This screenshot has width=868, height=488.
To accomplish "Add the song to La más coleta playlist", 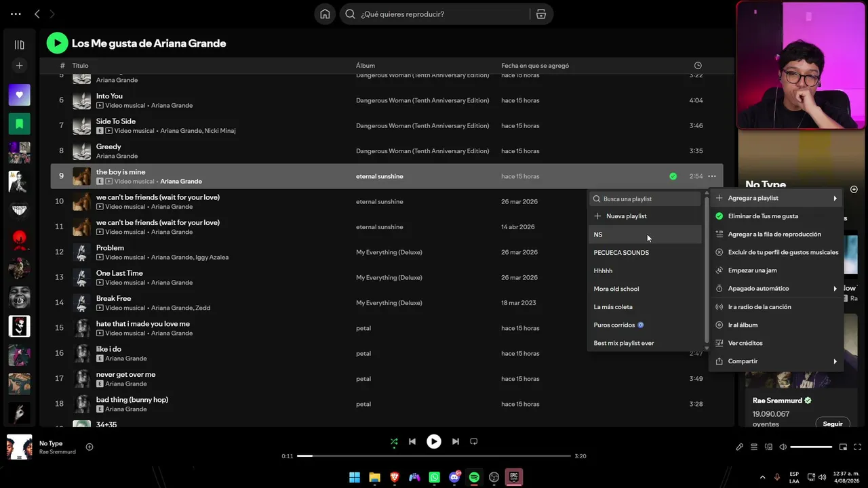I will coord(645,307).
